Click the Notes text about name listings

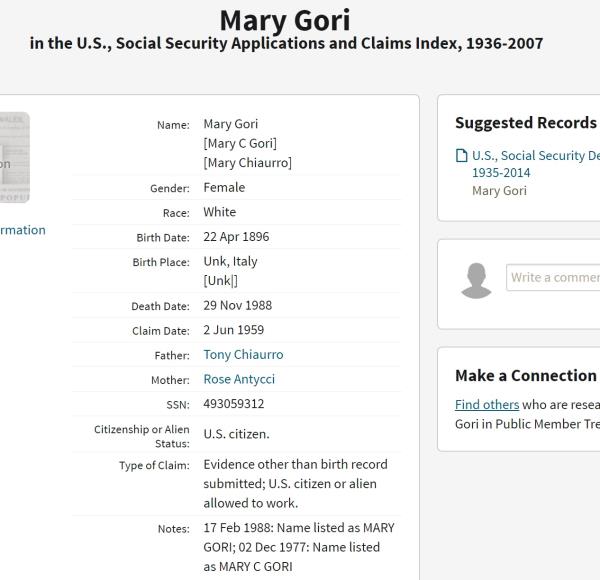298,547
